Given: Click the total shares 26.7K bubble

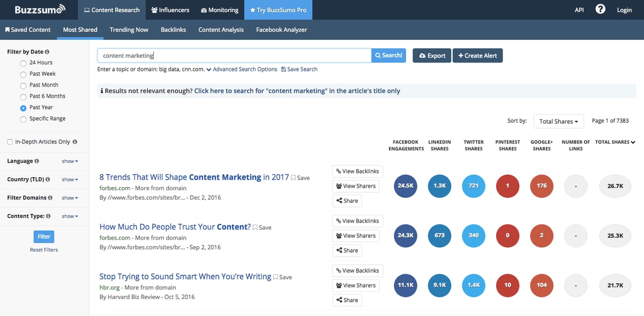Looking at the screenshot, I should (x=615, y=186).
